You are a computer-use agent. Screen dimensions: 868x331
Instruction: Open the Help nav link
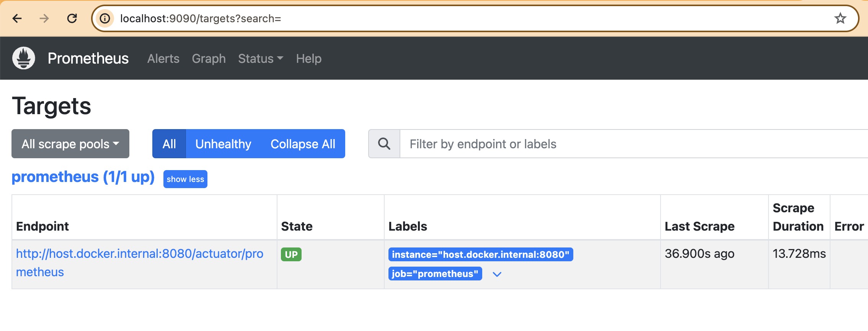308,59
